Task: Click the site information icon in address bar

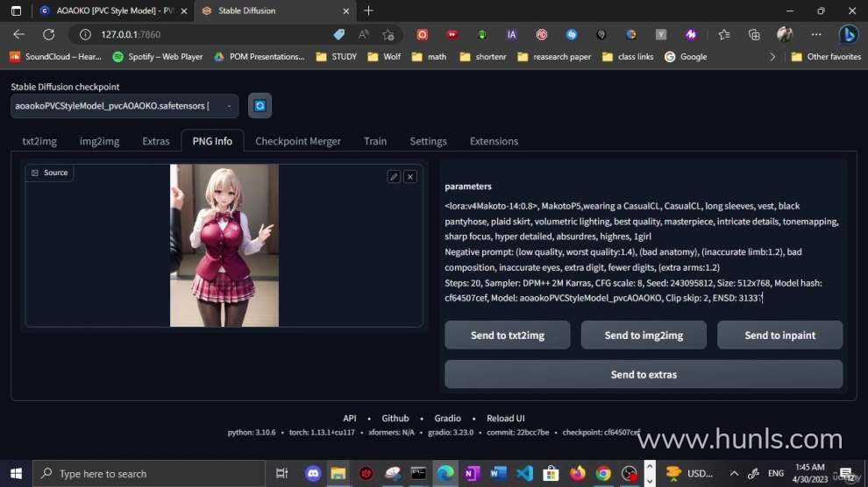Action: [85, 34]
